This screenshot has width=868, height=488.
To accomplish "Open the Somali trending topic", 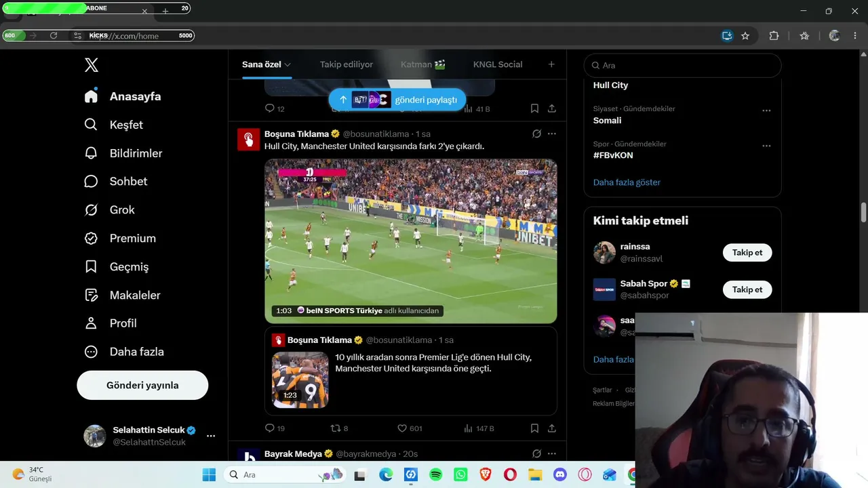I will tap(607, 121).
